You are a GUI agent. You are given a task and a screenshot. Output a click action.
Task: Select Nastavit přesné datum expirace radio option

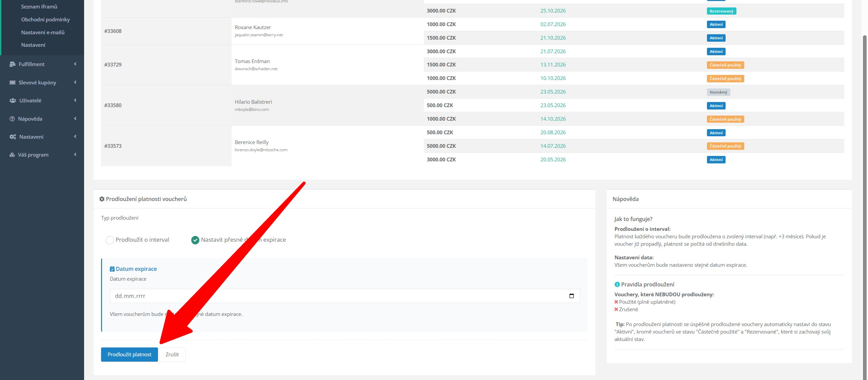[x=195, y=240]
